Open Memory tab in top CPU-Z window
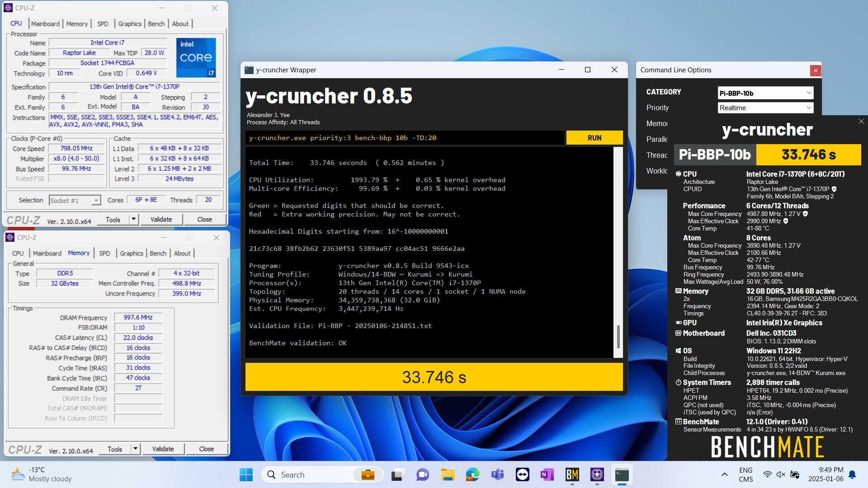868x488 pixels. (x=77, y=23)
